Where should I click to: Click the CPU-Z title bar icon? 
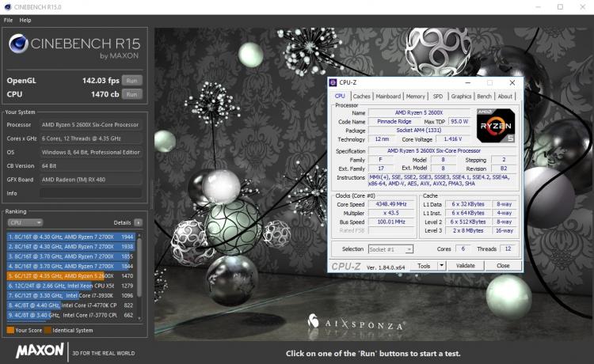coord(333,82)
